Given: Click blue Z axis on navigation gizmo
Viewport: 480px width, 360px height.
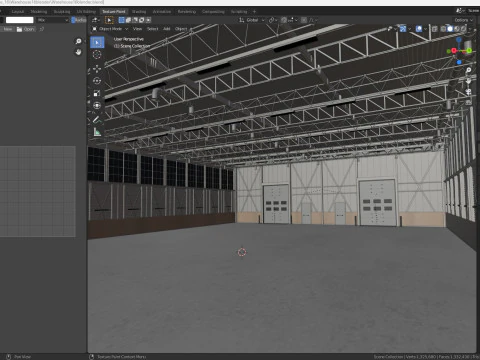Looking at the screenshot, I should pos(459,40).
